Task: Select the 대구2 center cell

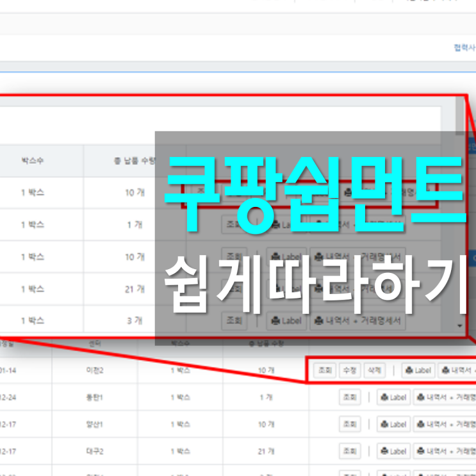Action: pyautogui.click(x=95, y=451)
